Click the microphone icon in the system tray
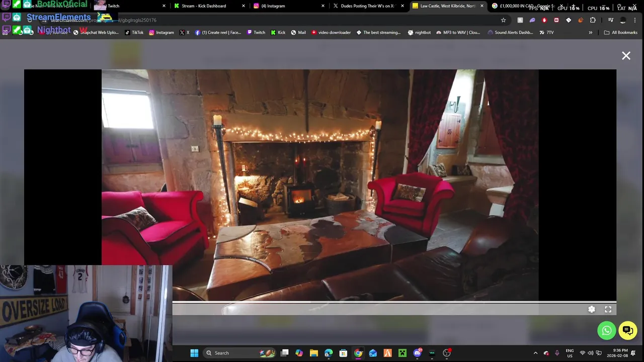Image resolution: width=644 pixels, height=362 pixels. coord(557,353)
